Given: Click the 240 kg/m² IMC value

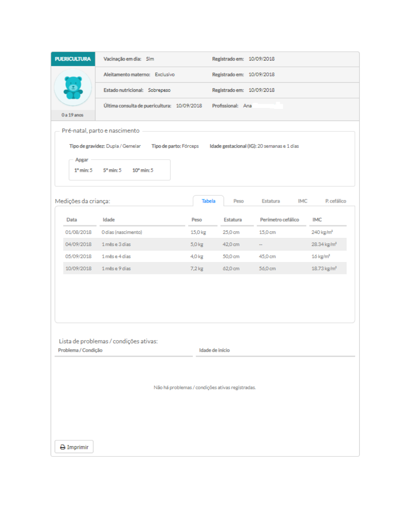Looking at the screenshot, I should click(x=322, y=232).
